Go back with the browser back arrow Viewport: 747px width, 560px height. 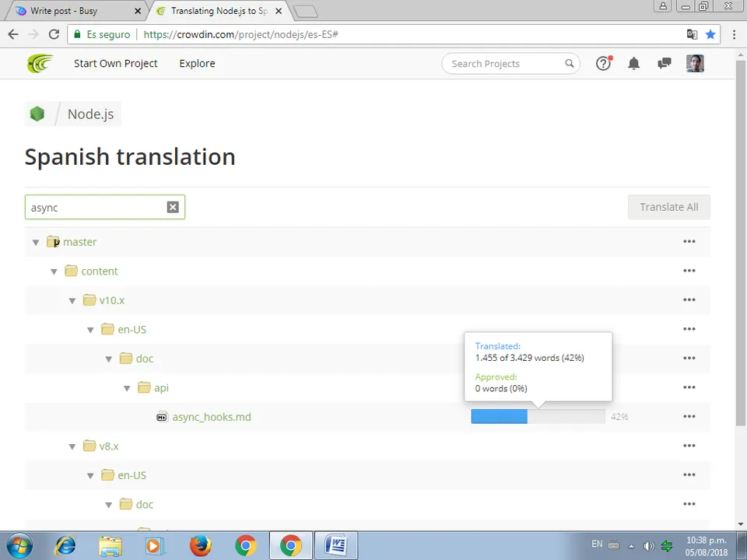coord(13,34)
